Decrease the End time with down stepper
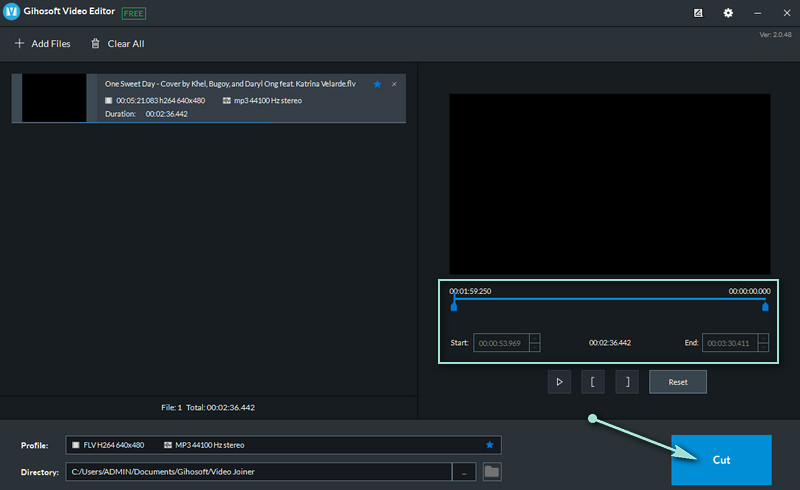The height and width of the screenshot is (490, 800). [764, 348]
